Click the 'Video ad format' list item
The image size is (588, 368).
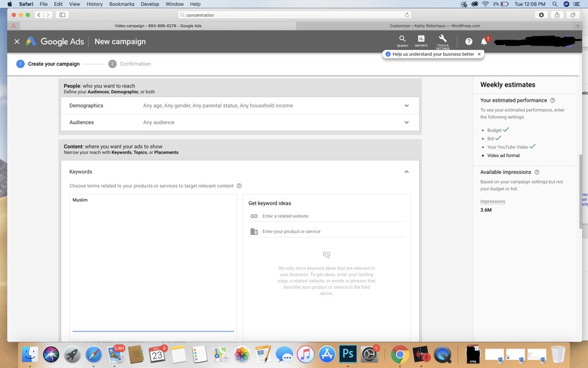pyautogui.click(x=503, y=155)
